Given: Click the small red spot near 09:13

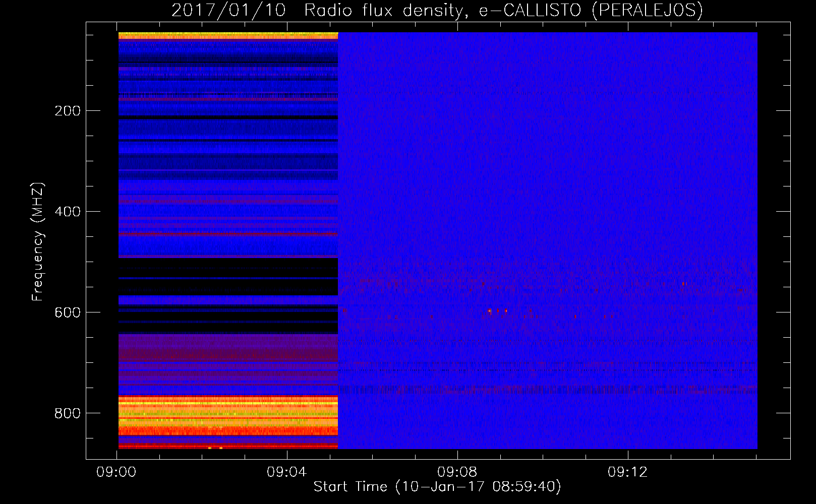Looking at the screenshot, I should (x=684, y=284).
